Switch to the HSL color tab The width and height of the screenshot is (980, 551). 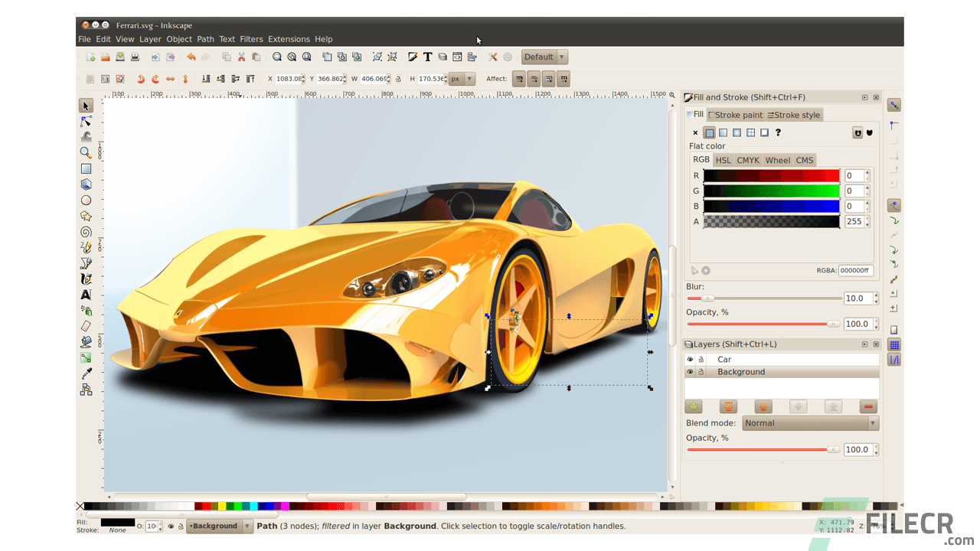tap(724, 160)
